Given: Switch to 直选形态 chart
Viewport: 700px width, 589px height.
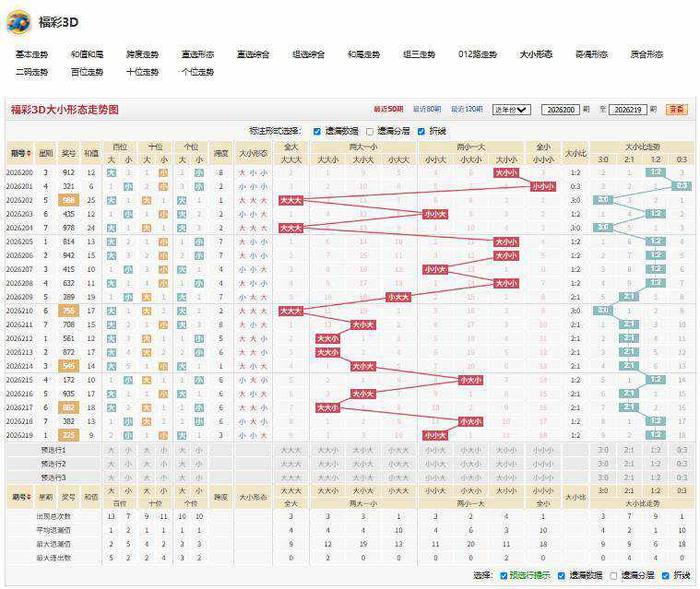Looking at the screenshot, I should click(197, 54).
